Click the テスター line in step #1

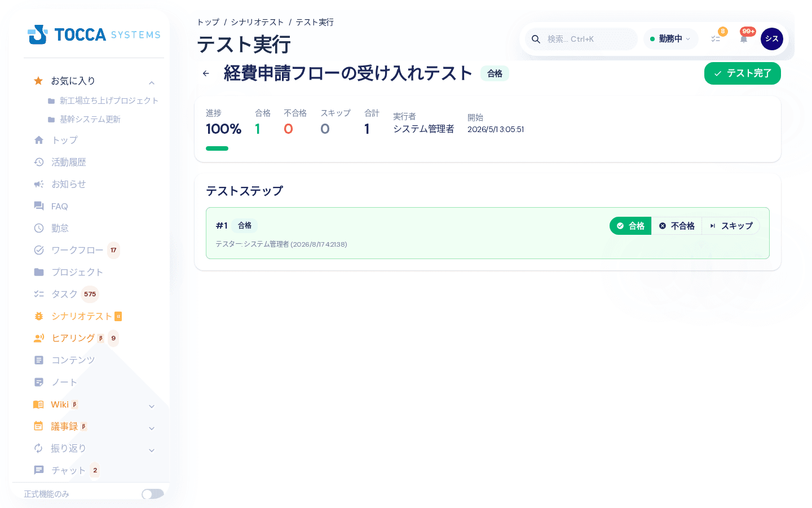pos(281,244)
